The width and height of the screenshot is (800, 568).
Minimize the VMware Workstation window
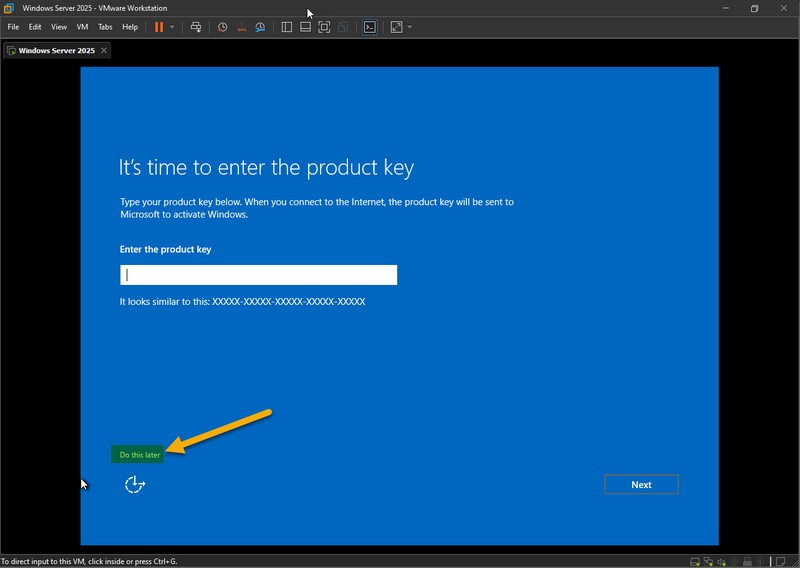(726, 8)
